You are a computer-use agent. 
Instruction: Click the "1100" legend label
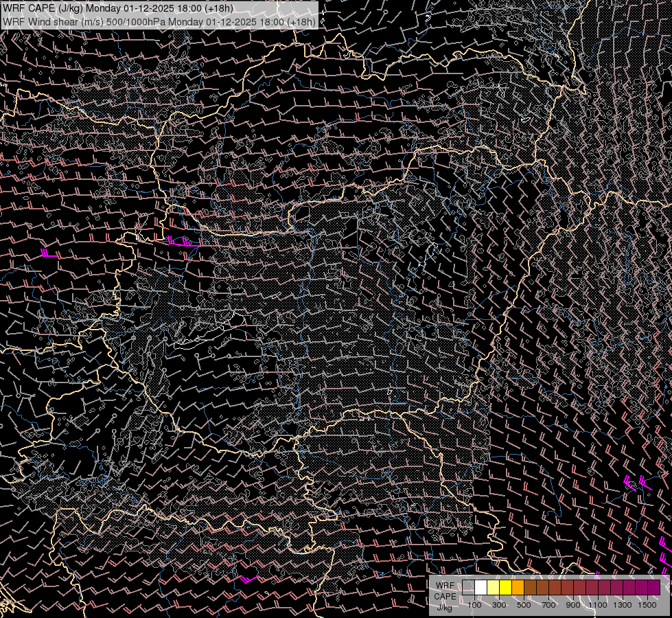pyautogui.click(x=597, y=605)
